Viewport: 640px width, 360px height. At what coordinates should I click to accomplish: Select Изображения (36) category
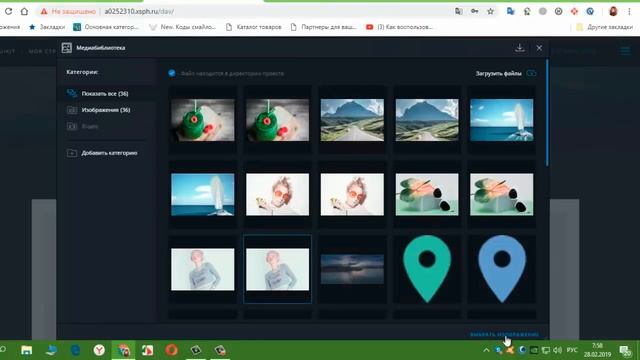(x=106, y=110)
